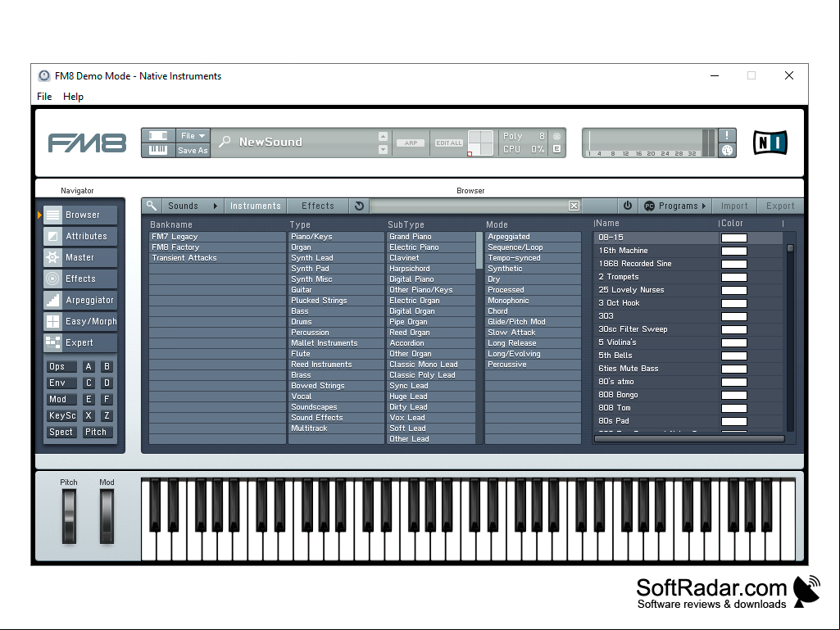This screenshot has height=630, width=840.
Task: Open the Arpeggiator staircase icon
Action: [52, 300]
